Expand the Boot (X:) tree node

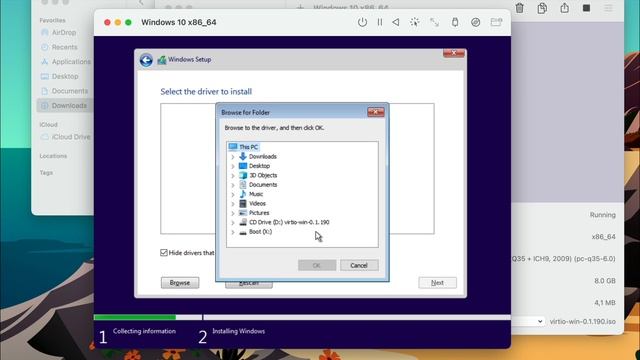(233, 232)
